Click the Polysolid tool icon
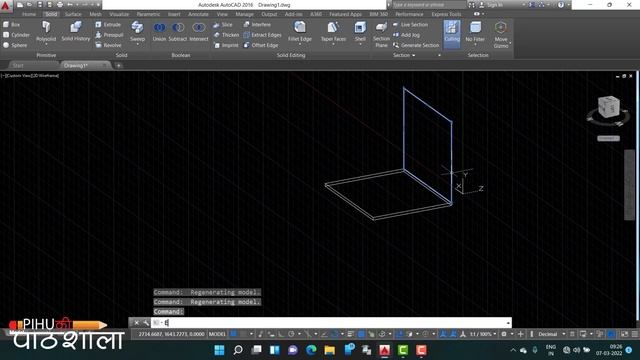Viewport: 640px width, 360px height. (46, 28)
